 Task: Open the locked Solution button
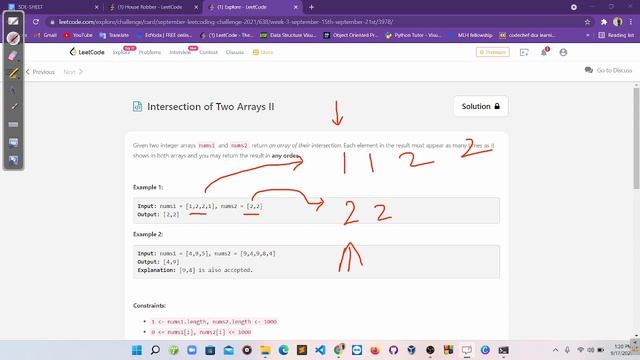click(x=481, y=106)
